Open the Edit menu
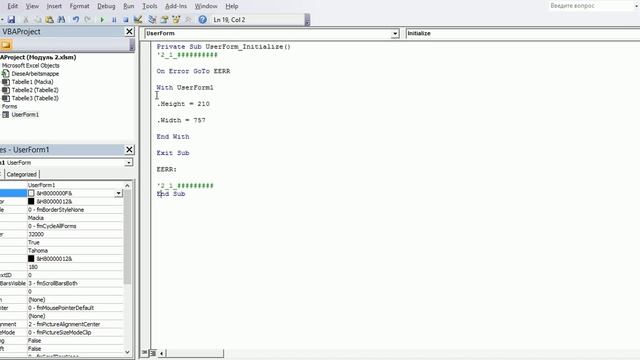The width and height of the screenshot is (640, 360). click(x=13, y=6)
